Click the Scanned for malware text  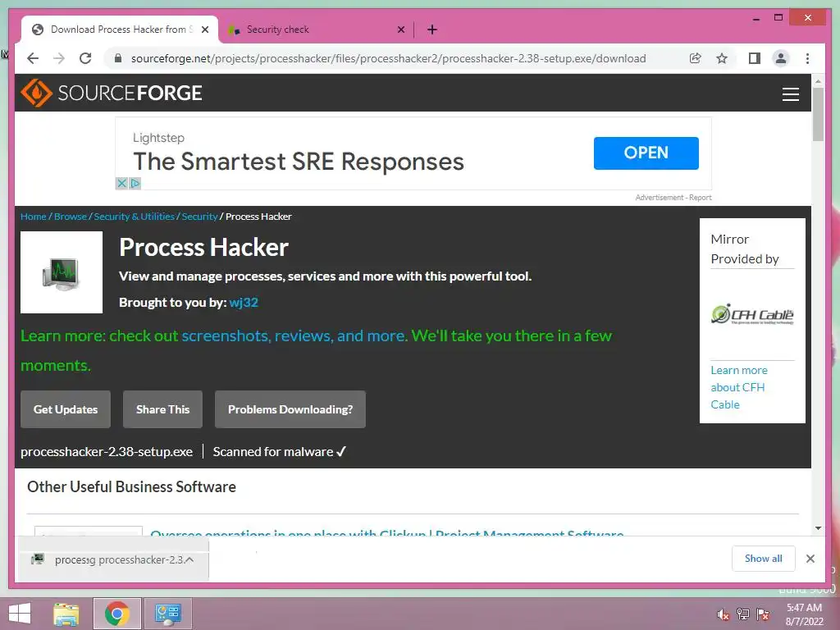[x=279, y=452]
